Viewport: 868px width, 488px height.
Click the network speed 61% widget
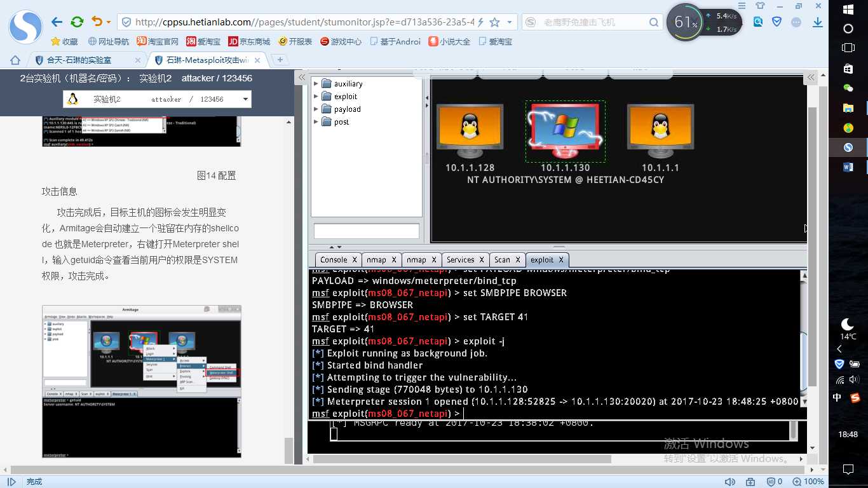tap(704, 23)
